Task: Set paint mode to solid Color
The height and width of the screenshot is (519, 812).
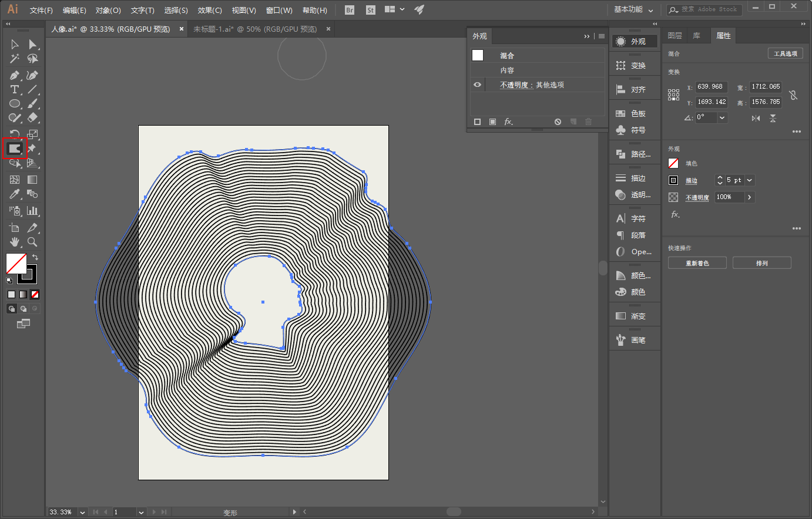Action: (11, 294)
